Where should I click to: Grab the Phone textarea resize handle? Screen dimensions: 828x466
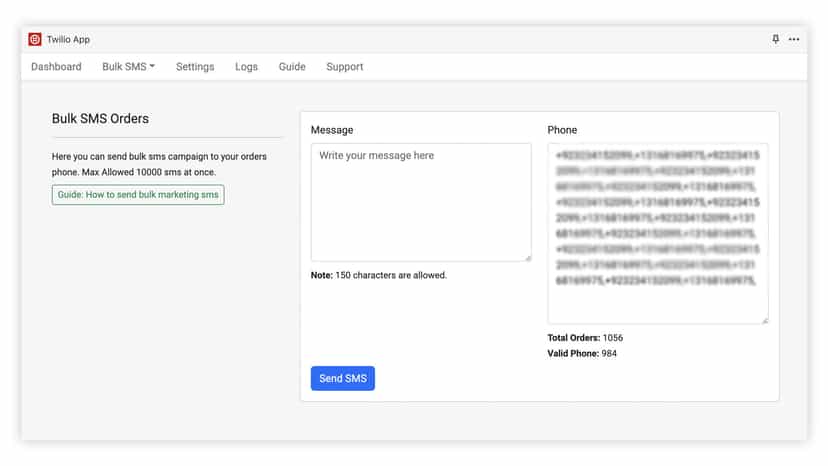(765, 320)
